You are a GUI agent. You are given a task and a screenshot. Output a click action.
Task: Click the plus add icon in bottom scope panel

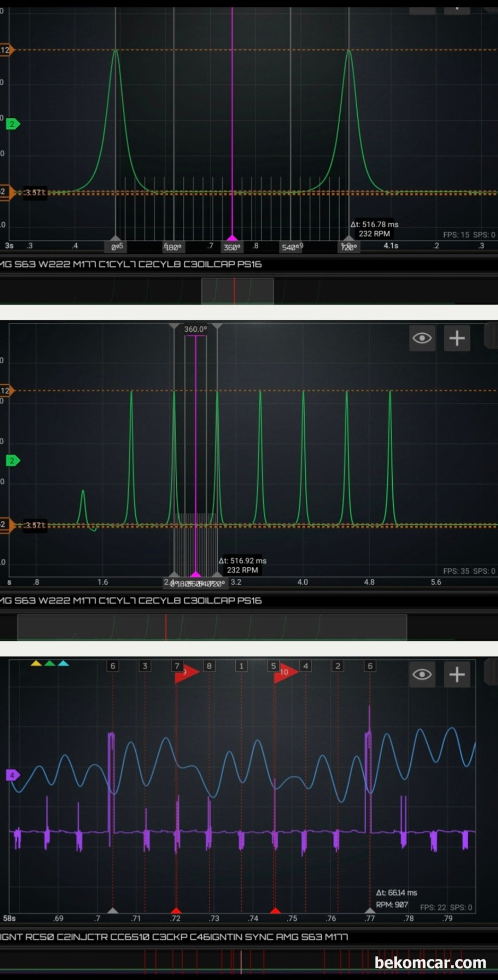click(457, 675)
